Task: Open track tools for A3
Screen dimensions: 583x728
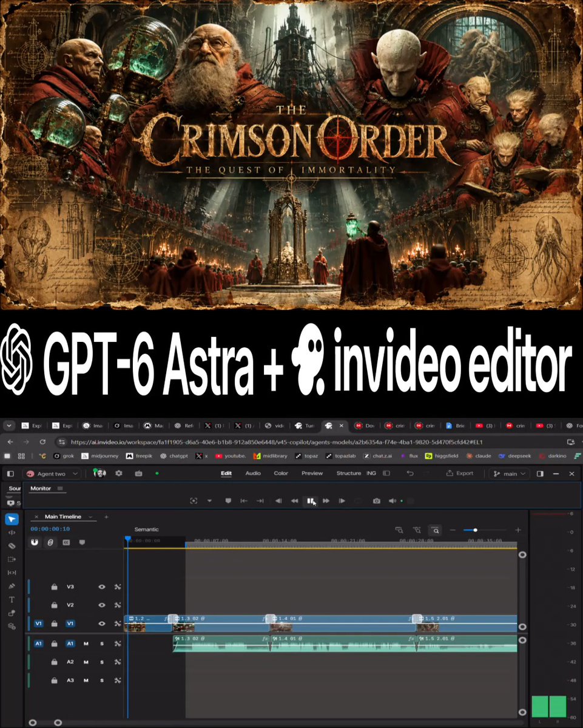Action: pyautogui.click(x=118, y=681)
